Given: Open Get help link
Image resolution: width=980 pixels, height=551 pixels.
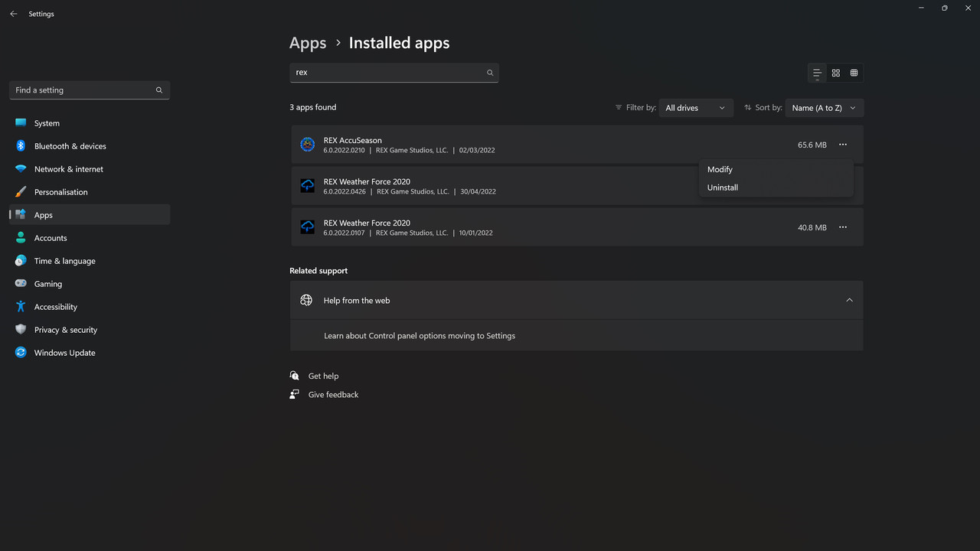Looking at the screenshot, I should click(323, 376).
